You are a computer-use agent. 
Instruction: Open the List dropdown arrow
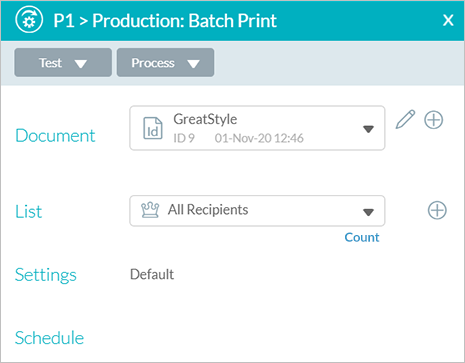pos(368,212)
